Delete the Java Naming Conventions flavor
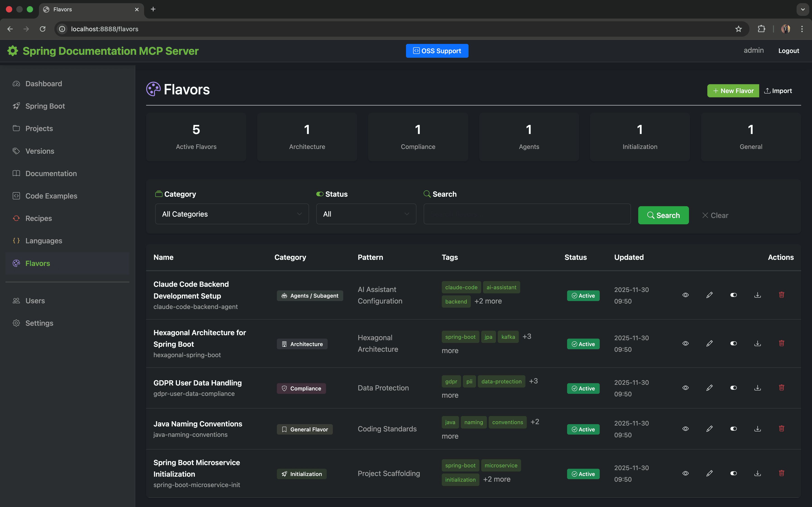This screenshot has height=507, width=812. [782, 428]
